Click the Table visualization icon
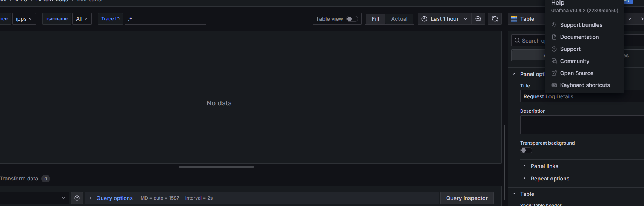The image size is (644, 206). coord(514,19)
